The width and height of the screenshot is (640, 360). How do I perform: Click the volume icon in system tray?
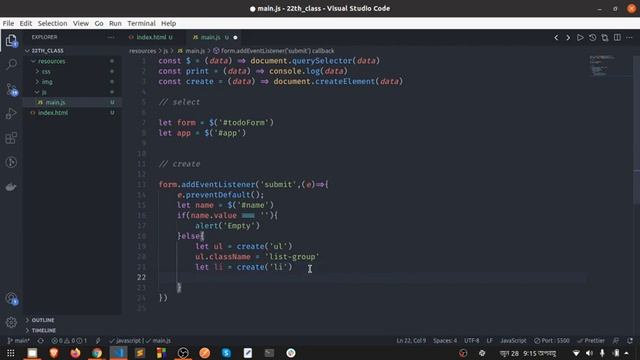point(589,353)
